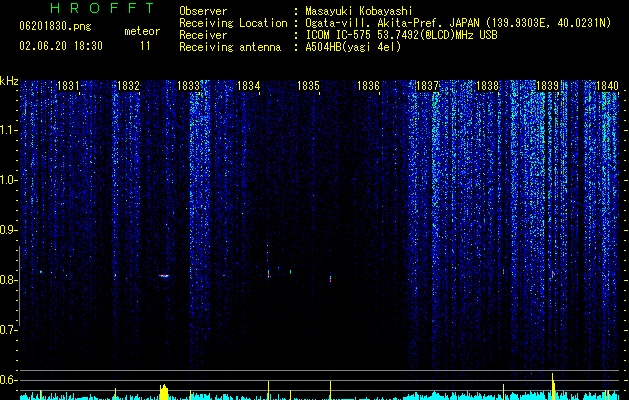This screenshot has height=400, width=629.
Task: Click the 1838 time marker
Action: click(x=487, y=86)
